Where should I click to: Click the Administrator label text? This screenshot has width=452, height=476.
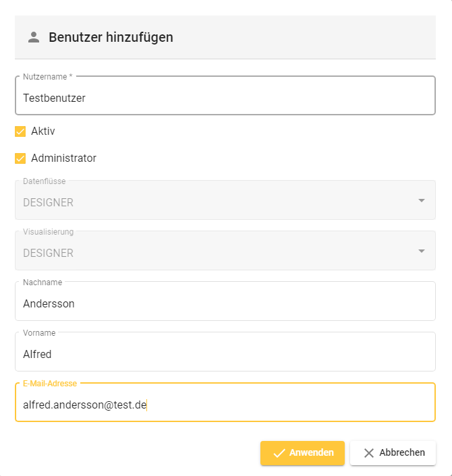coord(63,158)
